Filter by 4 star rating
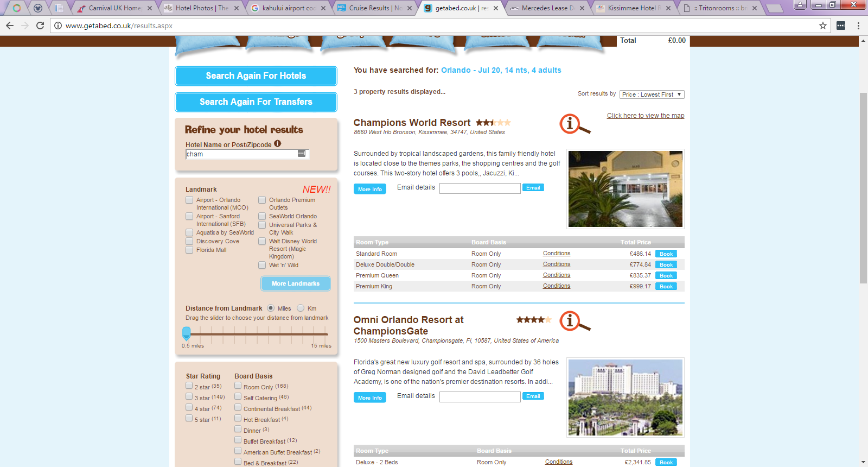 [189, 408]
